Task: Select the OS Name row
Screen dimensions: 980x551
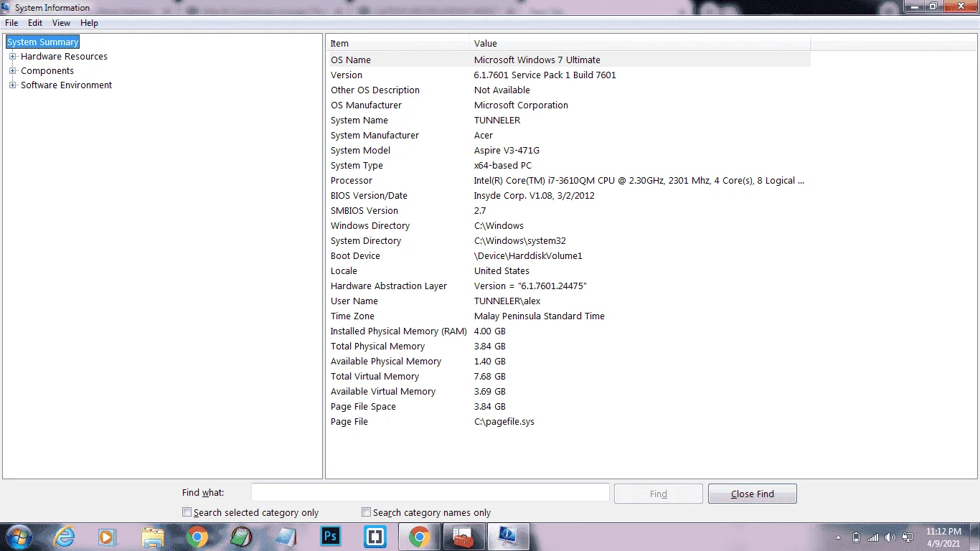Action: (x=569, y=60)
